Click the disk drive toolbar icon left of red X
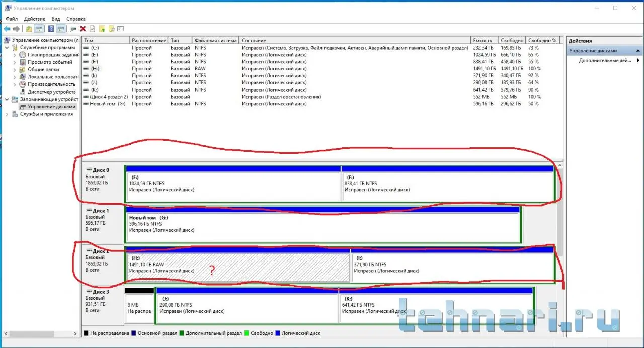644x348 pixels. pos(74,29)
